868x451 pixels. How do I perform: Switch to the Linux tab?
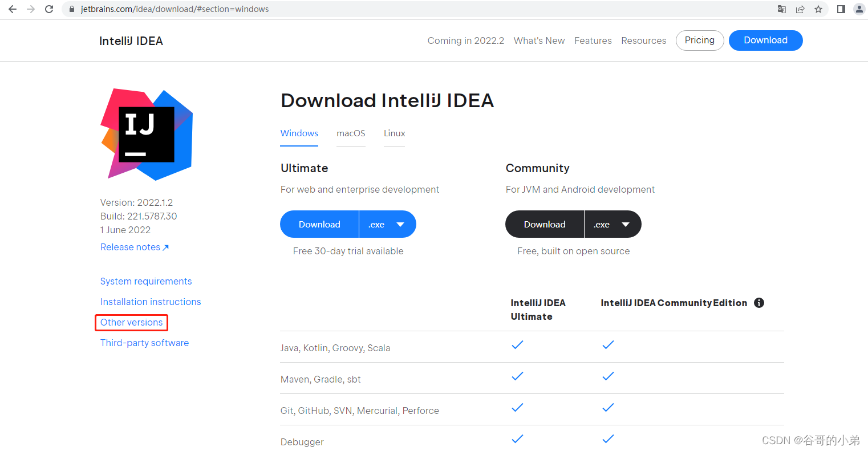395,133
